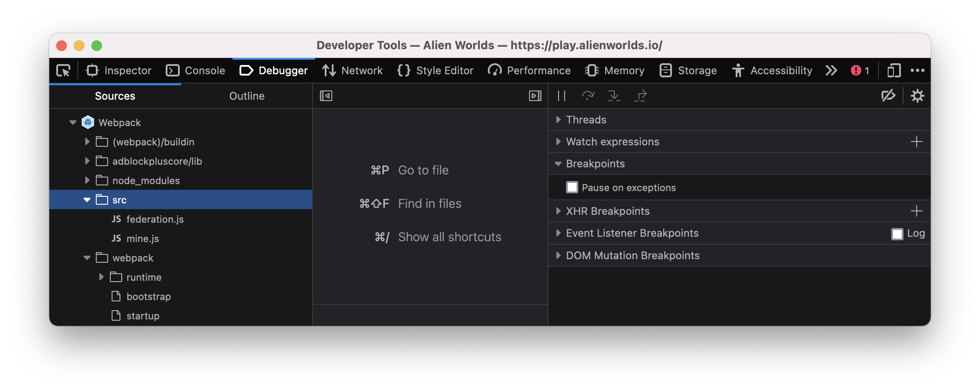Viewport: 980px width, 391px height.
Task: Switch to the Console panel
Action: point(196,71)
